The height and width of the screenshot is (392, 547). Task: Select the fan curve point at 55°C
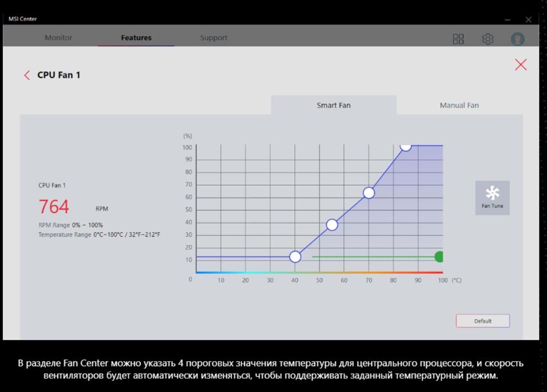332,225
